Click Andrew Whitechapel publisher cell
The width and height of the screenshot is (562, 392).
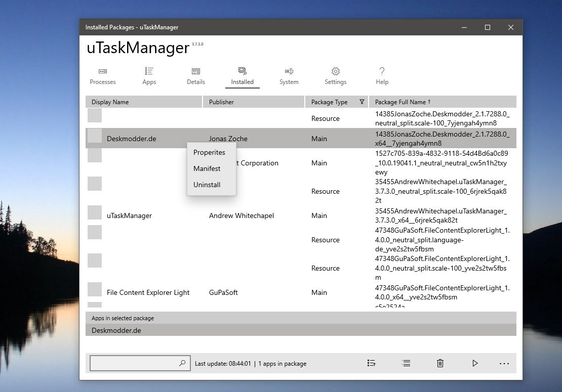coord(241,215)
